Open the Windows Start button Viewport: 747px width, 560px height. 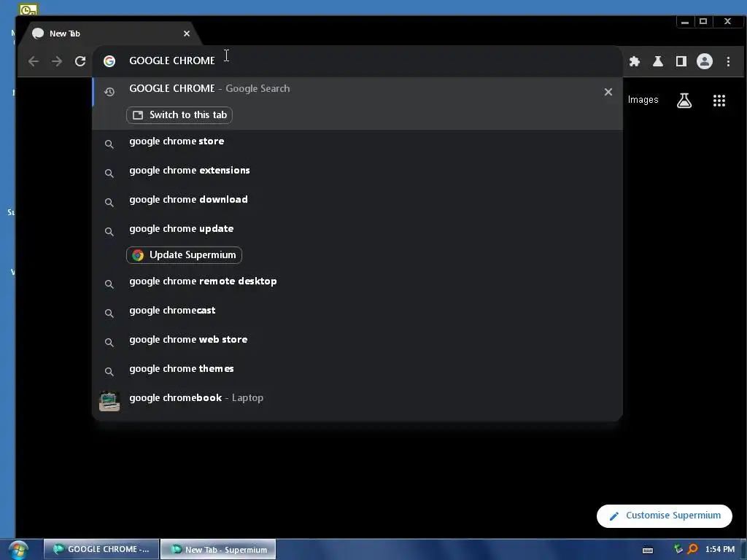(18, 550)
